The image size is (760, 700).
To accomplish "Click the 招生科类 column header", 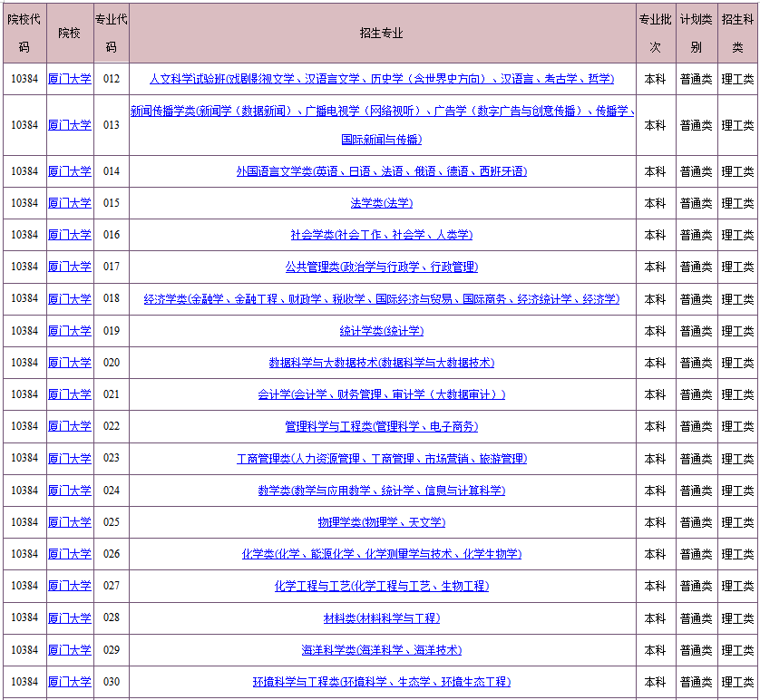I will 737,33.
